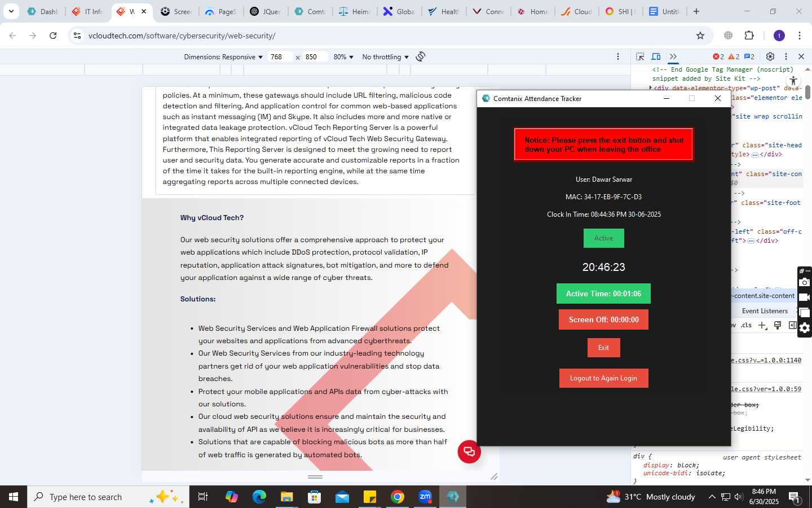Click the Active Time counter box

(603, 294)
